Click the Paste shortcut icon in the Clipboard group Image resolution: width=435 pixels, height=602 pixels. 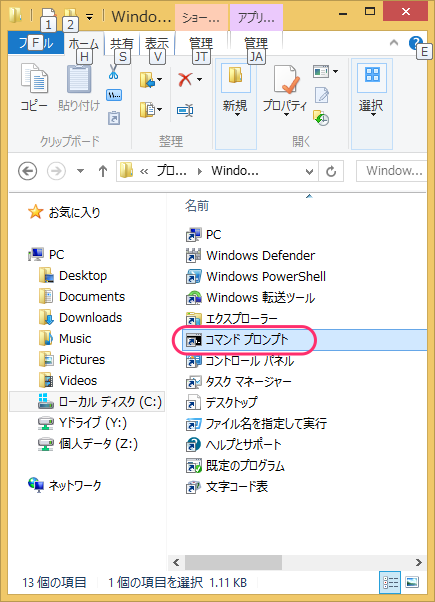(x=114, y=118)
